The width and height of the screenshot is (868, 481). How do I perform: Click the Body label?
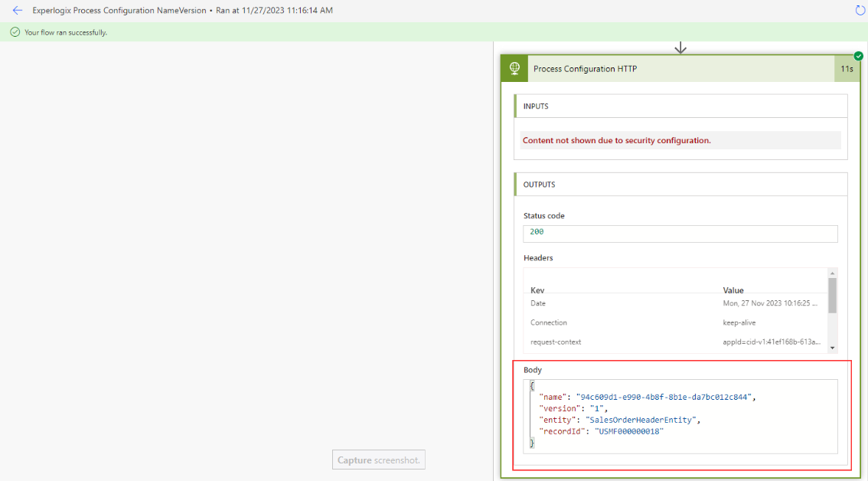pos(533,370)
